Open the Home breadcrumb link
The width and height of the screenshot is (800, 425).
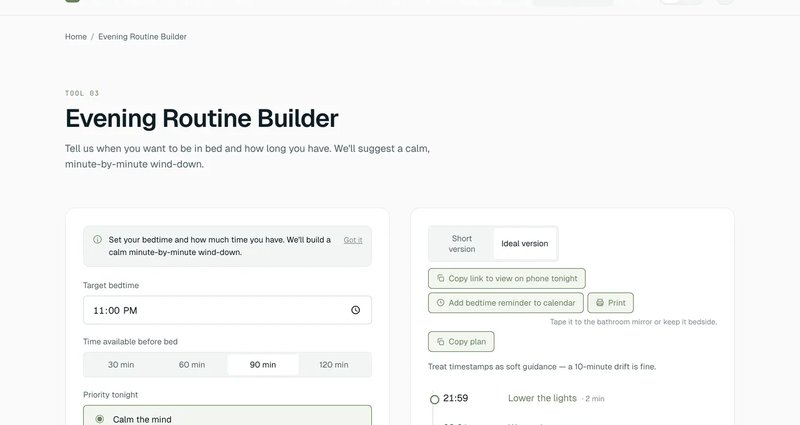tap(76, 37)
